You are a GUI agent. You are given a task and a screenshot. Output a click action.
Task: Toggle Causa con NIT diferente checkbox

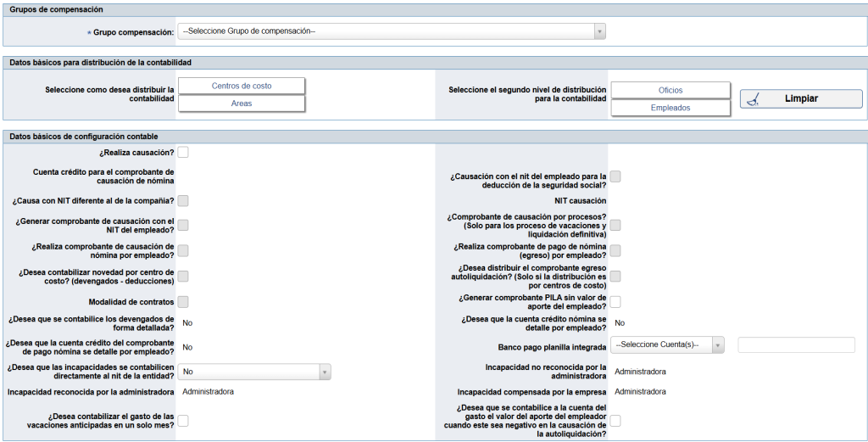tap(183, 201)
